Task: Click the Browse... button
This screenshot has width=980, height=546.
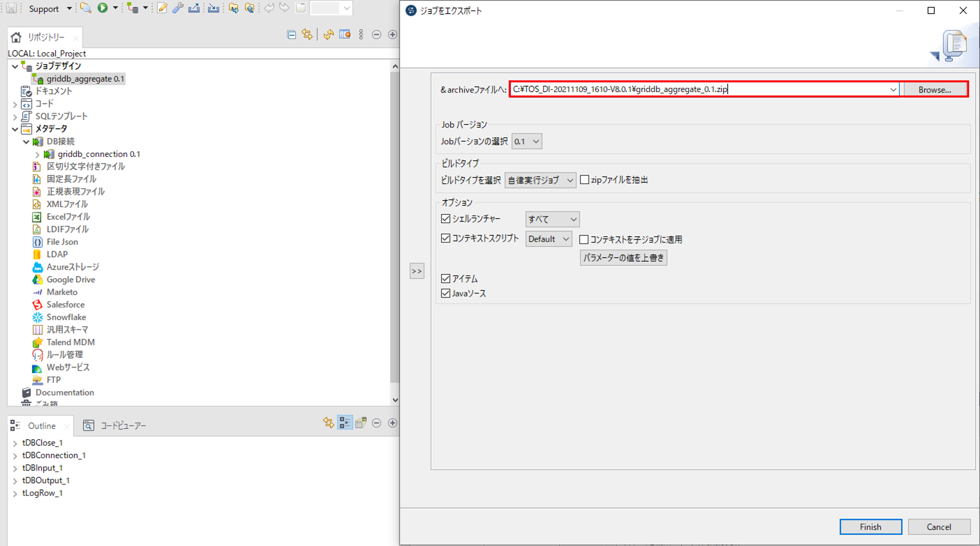Action: click(934, 90)
